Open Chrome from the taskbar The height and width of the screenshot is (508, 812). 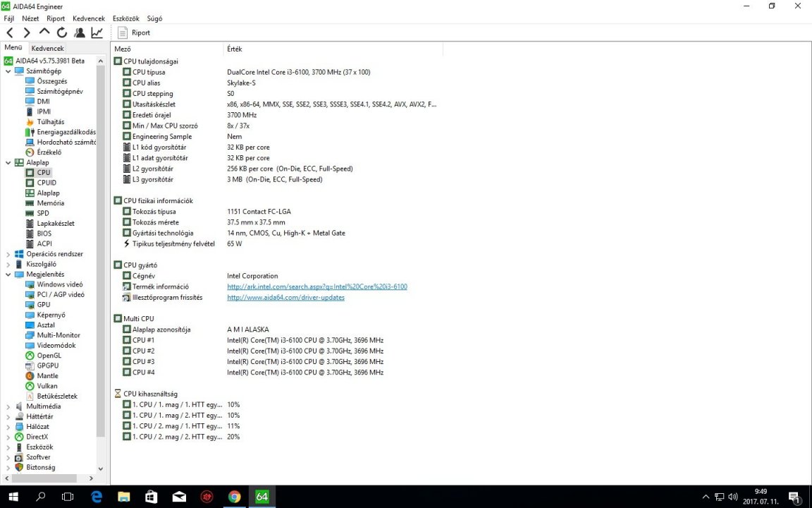(x=234, y=497)
